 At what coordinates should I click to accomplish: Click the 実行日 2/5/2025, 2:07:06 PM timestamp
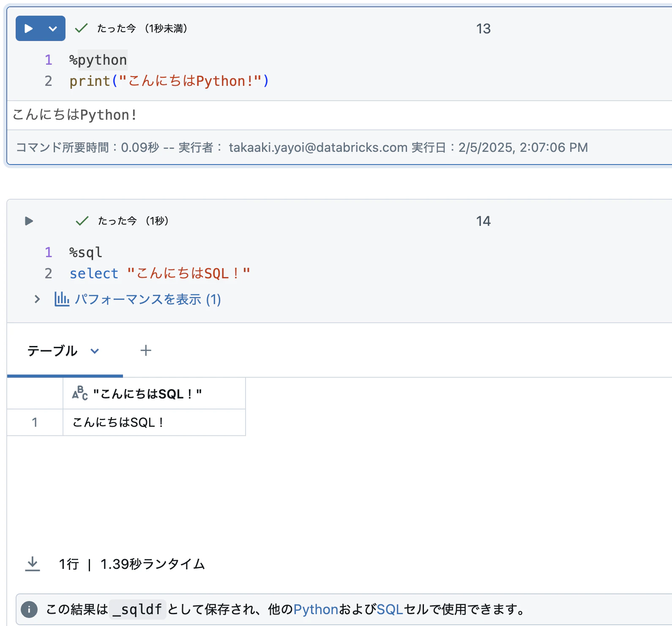point(500,147)
